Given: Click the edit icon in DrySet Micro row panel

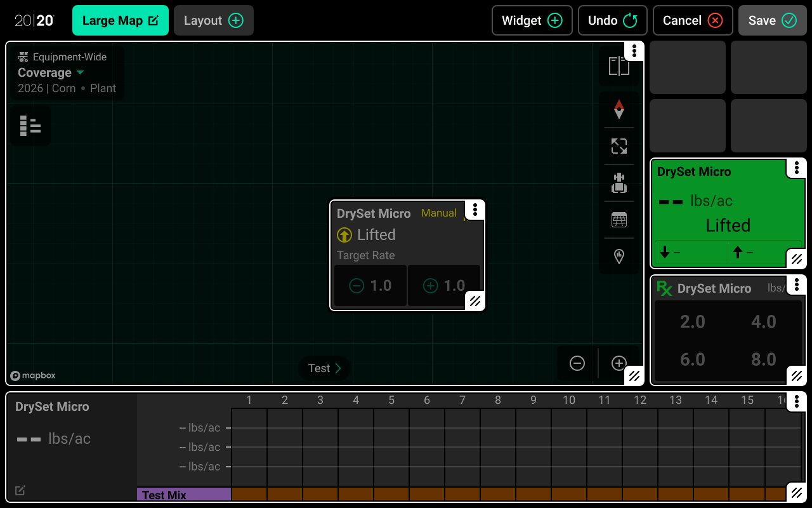Looking at the screenshot, I should (x=20, y=490).
